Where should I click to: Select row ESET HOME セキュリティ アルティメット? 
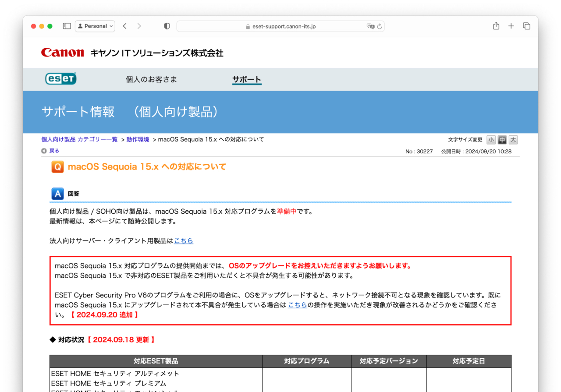(x=115, y=374)
